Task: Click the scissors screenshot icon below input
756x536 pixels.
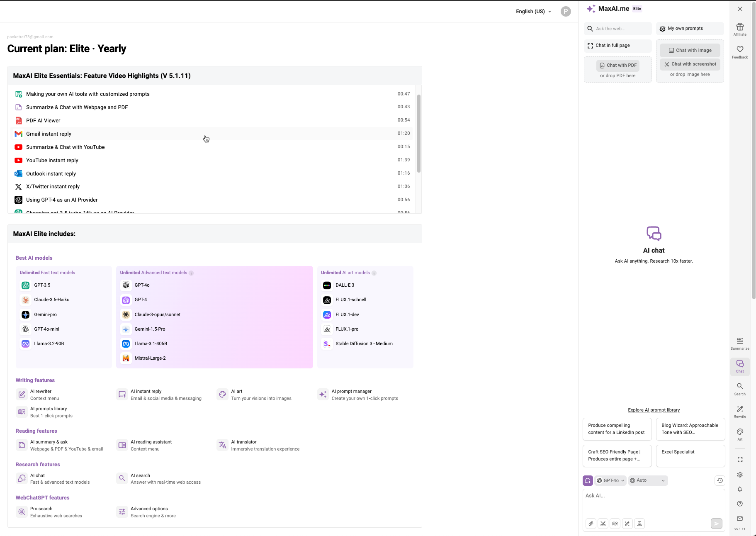Action: pyautogui.click(x=603, y=524)
